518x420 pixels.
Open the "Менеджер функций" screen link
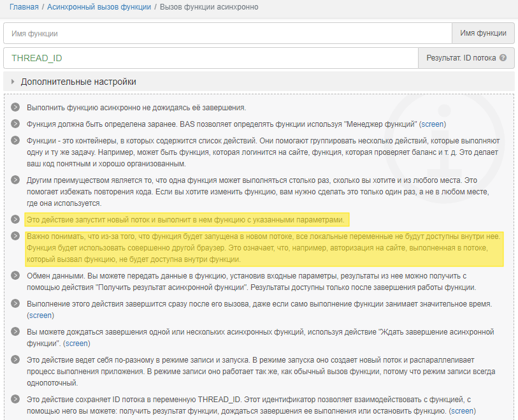[433, 124]
